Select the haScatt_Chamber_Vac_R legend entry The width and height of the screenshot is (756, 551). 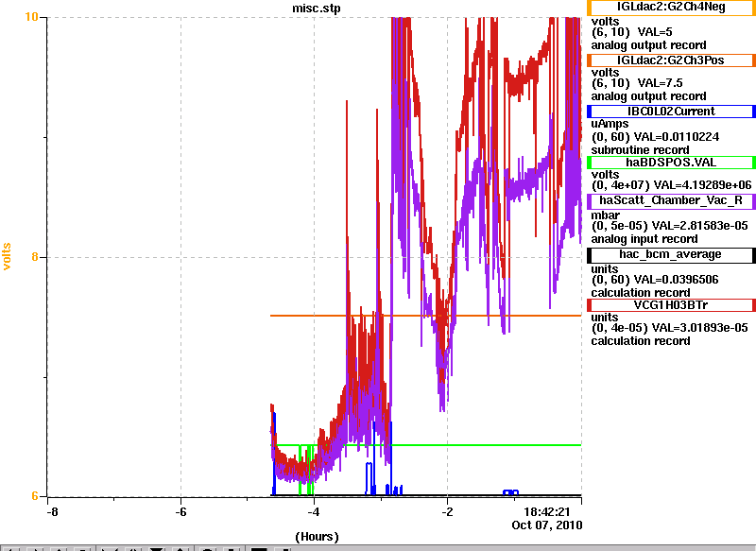(x=671, y=201)
